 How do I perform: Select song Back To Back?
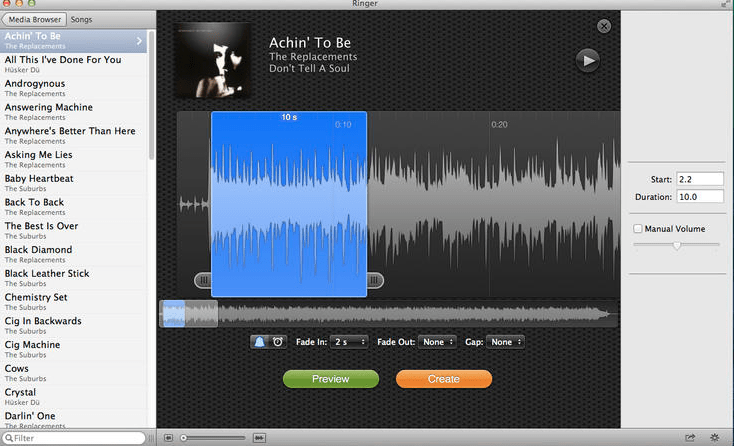click(x=73, y=207)
